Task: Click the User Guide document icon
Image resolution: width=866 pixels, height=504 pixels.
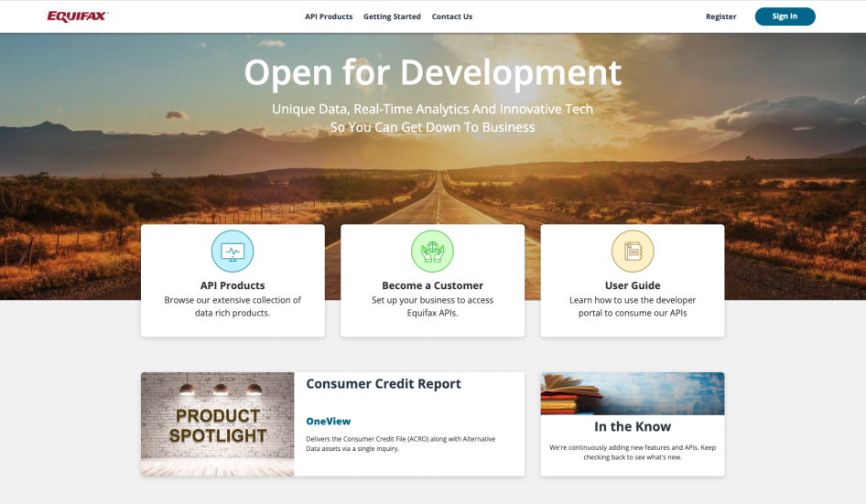Action: (x=632, y=251)
